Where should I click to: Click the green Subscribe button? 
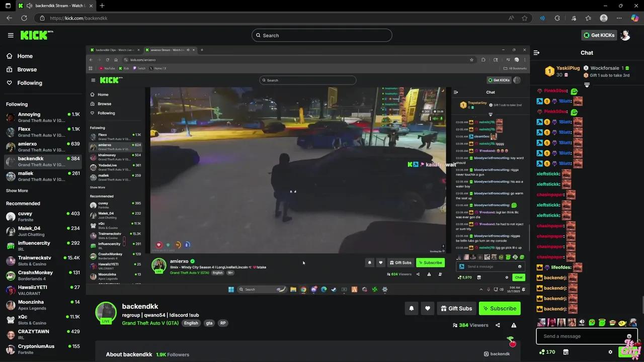[x=499, y=309]
